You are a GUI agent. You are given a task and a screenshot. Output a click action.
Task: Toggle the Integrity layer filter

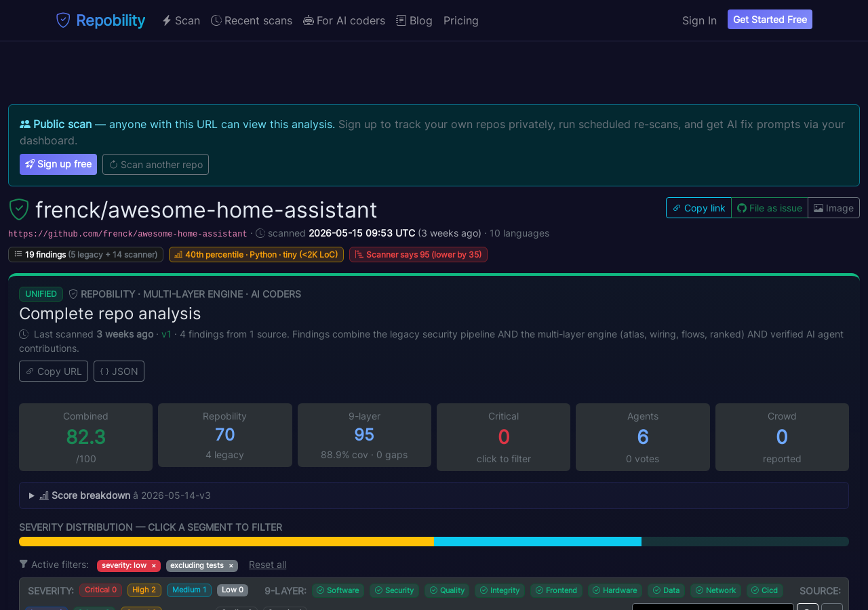click(500, 590)
